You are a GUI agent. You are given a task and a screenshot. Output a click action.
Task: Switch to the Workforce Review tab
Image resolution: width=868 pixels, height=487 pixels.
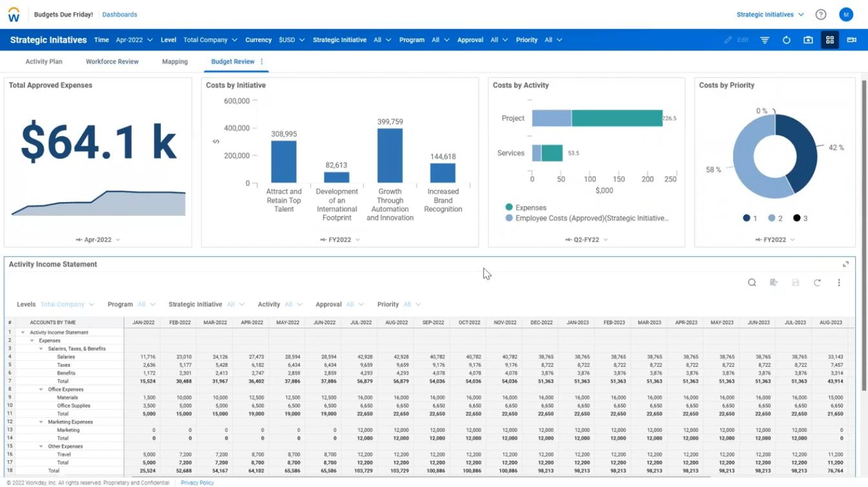coord(112,61)
